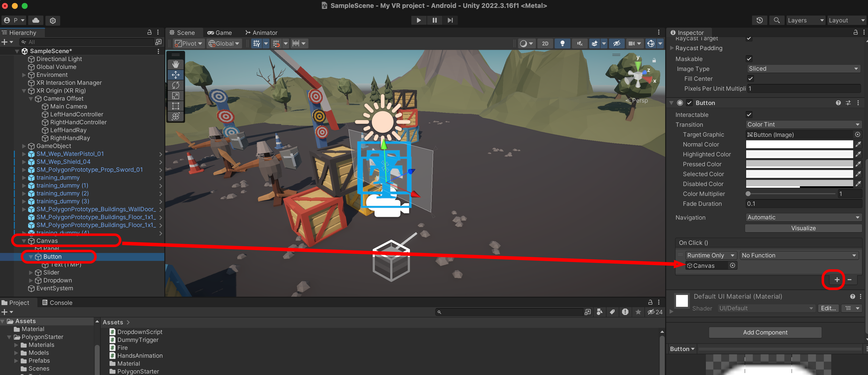The height and width of the screenshot is (375, 868).
Task: Disable Fill Center checkbox
Action: click(750, 79)
